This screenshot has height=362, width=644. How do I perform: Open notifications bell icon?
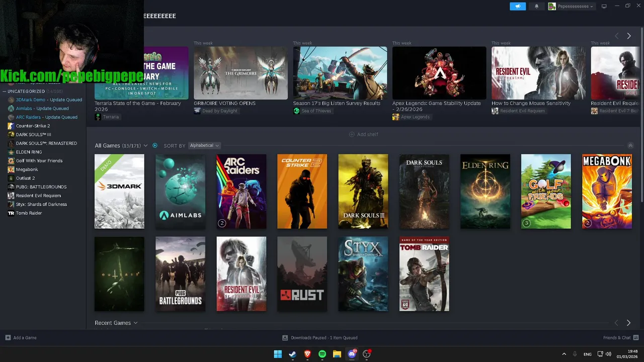click(x=536, y=6)
